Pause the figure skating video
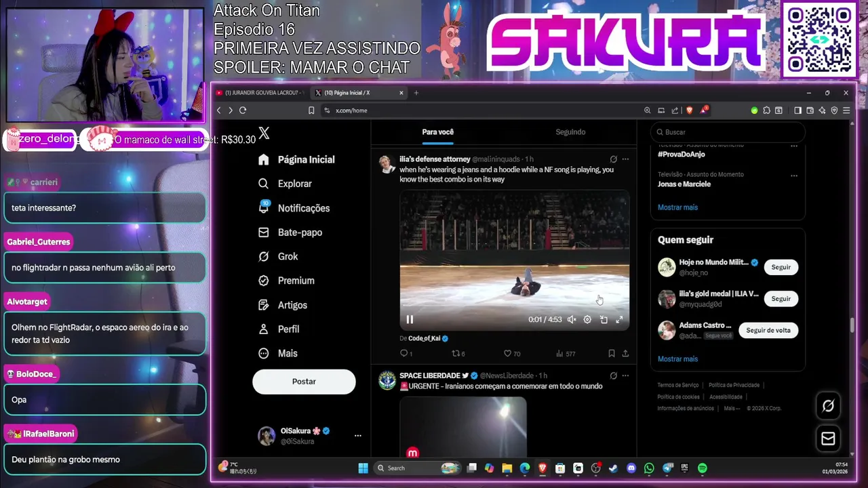 click(410, 319)
